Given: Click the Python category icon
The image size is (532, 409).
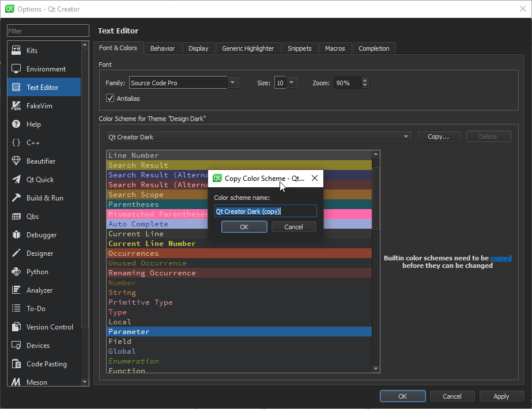Looking at the screenshot, I should (x=16, y=272).
